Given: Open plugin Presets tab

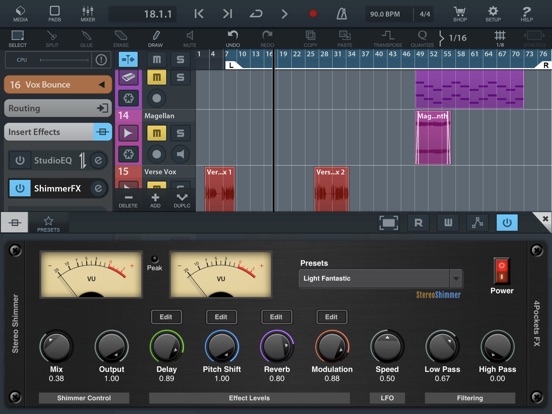Looking at the screenshot, I should pyautogui.click(x=49, y=224).
